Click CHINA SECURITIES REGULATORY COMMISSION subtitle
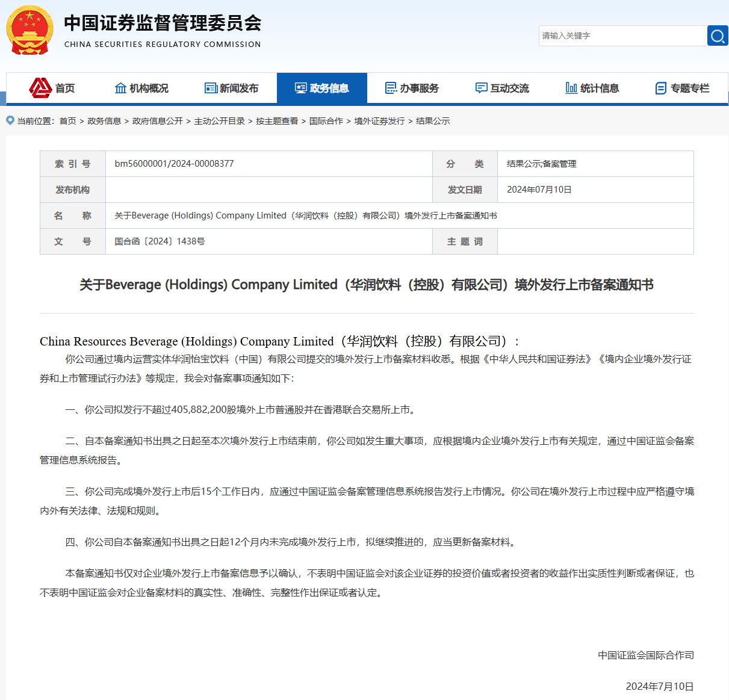 point(163,45)
